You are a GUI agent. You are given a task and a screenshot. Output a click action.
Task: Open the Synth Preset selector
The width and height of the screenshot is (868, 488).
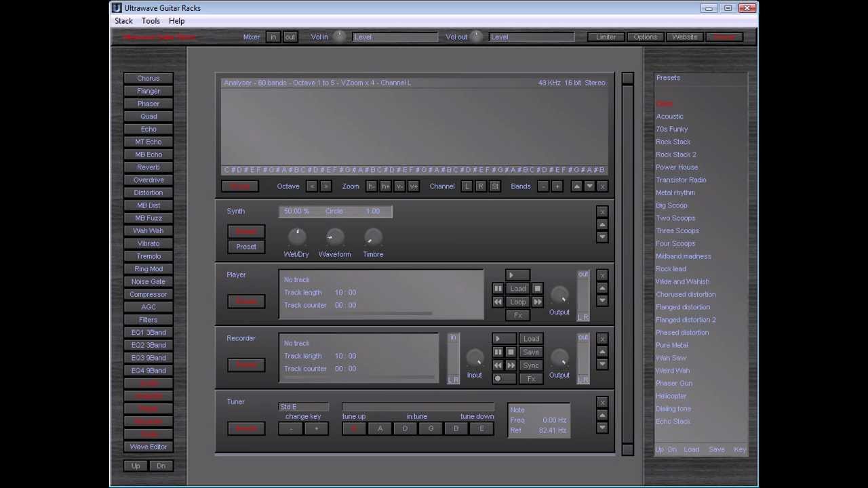click(246, 247)
